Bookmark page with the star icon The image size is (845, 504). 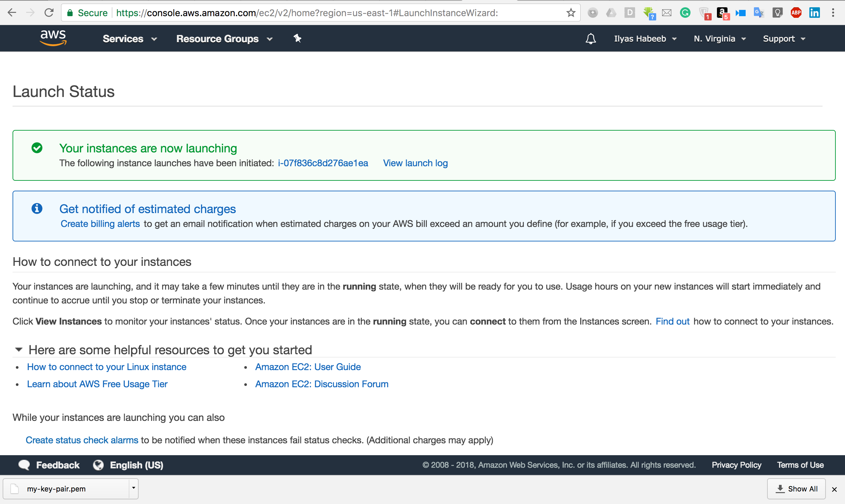point(571,13)
